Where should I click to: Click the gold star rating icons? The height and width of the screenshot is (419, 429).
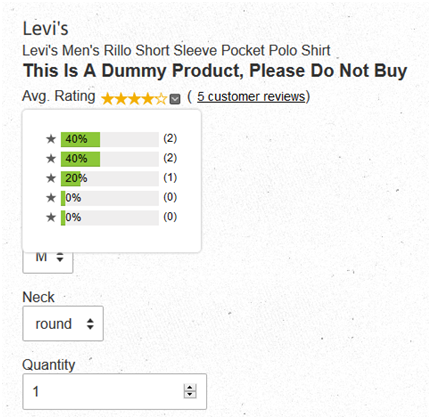[x=134, y=99]
